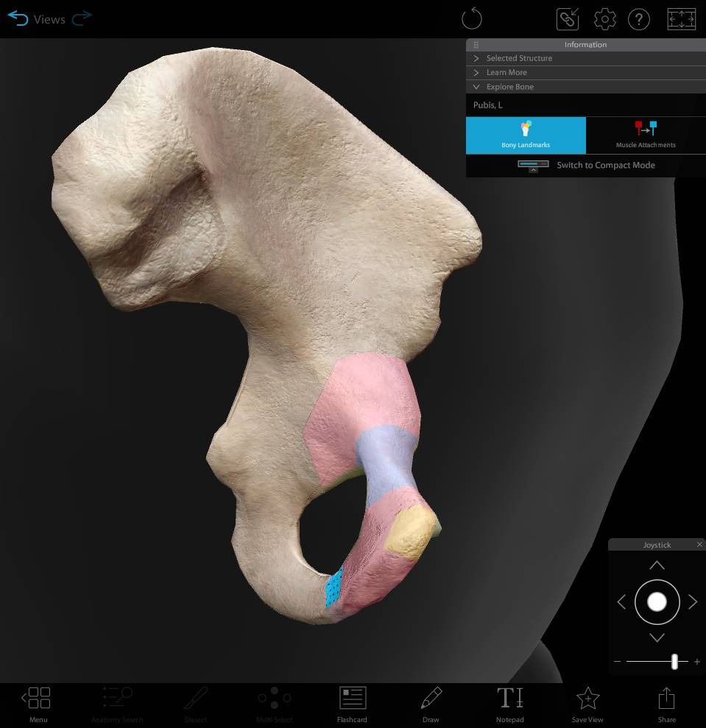Expand the Selected Structure section
This screenshot has width=706, height=728.
(518, 58)
